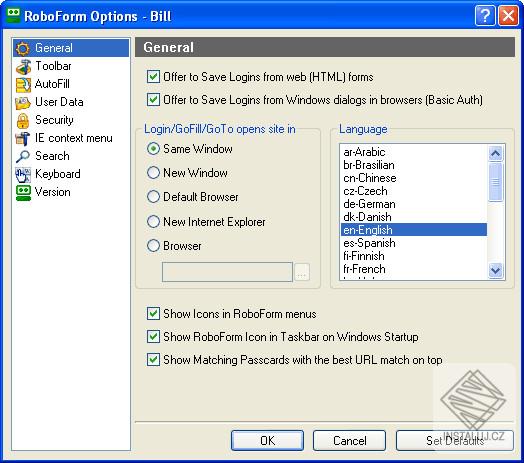The image size is (524, 463).
Task: Uncheck Offer to Save Logins from web forms
Action: click(x=153, y=77)
